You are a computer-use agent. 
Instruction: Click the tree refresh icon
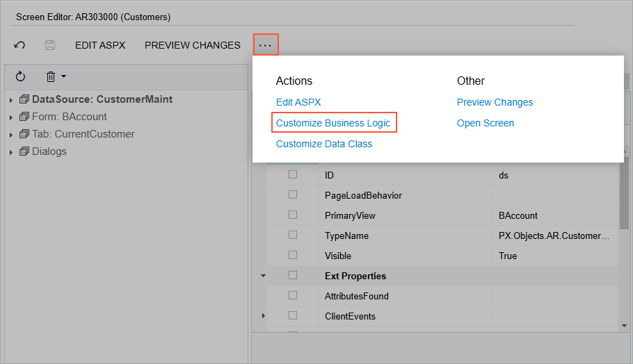pos(20,76)
